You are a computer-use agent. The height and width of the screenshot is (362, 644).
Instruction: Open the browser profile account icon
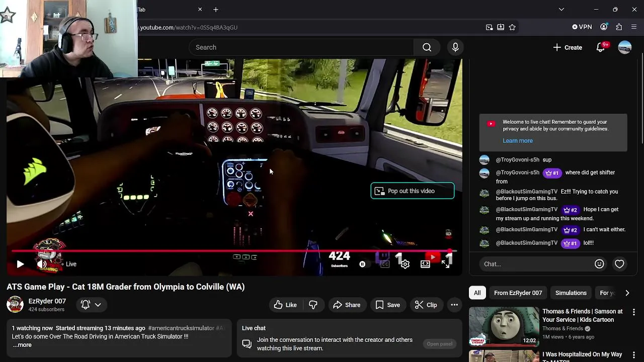[x=604, y=27]
